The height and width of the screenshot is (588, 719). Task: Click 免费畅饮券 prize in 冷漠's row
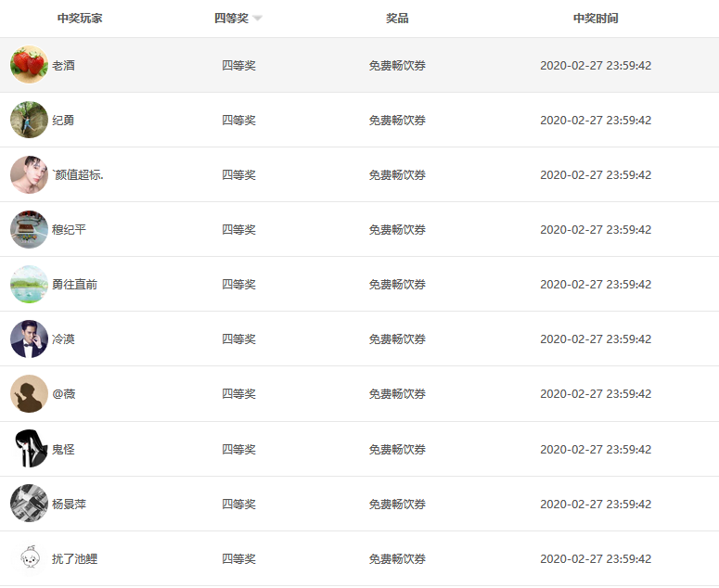pyautogui.click(x=397, y=339)
